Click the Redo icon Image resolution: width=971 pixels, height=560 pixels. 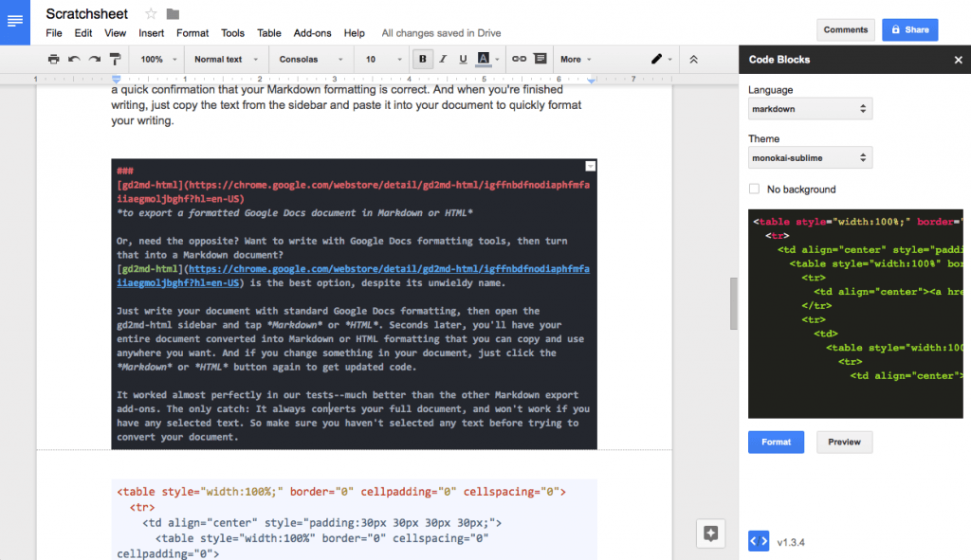(96, 58)
